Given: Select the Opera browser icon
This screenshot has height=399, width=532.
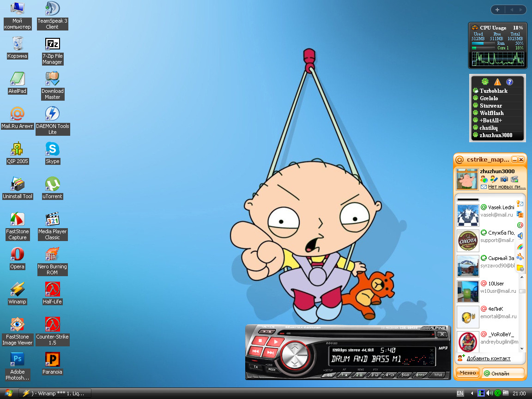Looking at the screenshot, I should click(x=17, y=259).
